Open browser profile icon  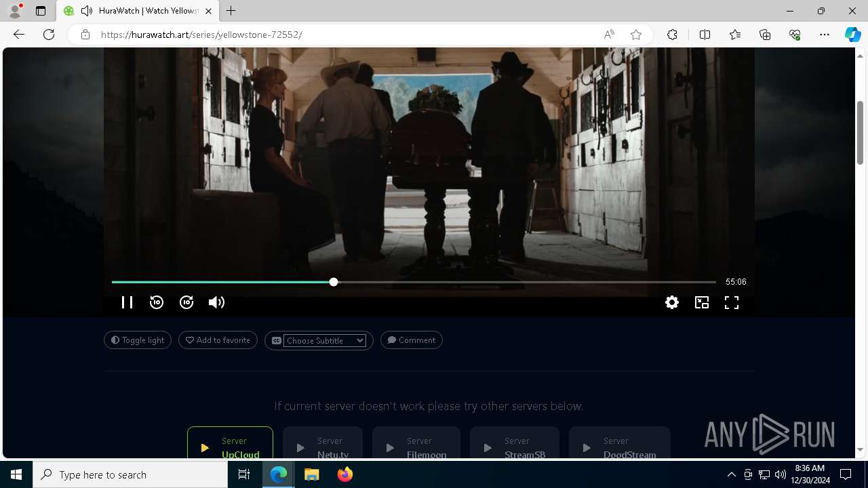[15, 11]
